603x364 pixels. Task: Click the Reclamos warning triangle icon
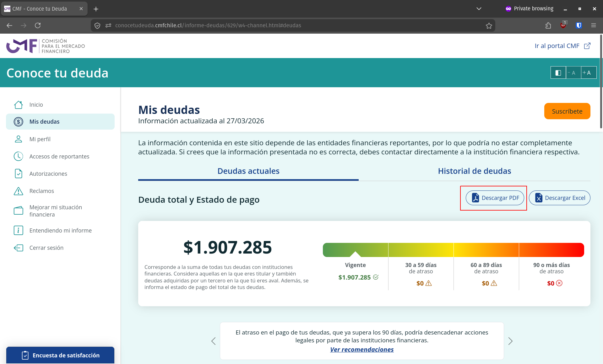click(19, 191)
